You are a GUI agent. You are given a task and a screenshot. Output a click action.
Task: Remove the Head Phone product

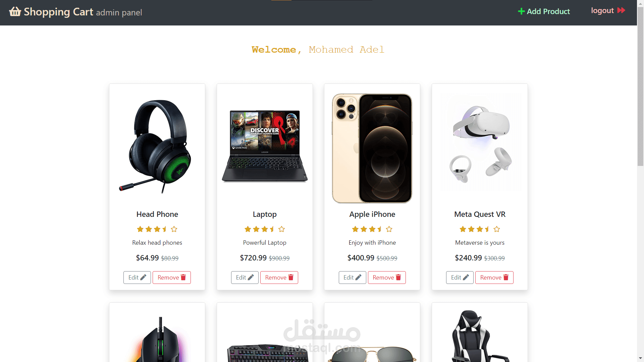coord(172,278)
